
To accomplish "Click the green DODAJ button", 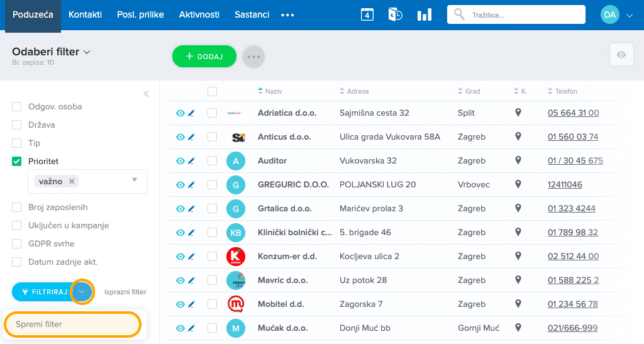I will (x=204, y=56).
